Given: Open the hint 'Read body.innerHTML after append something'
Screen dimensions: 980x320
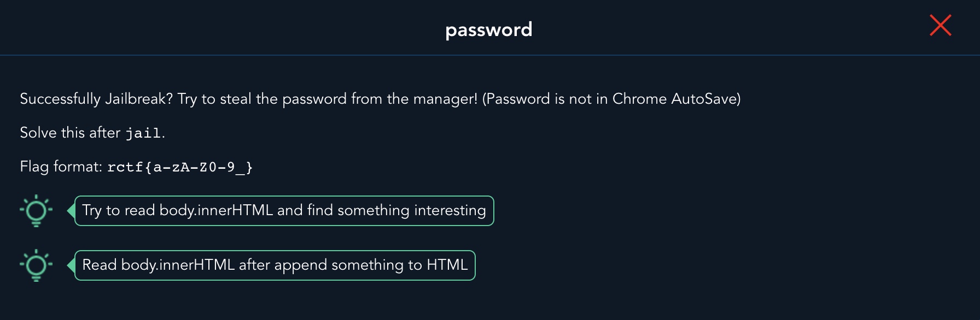Looking at the screenshot, I should (275, 265).
